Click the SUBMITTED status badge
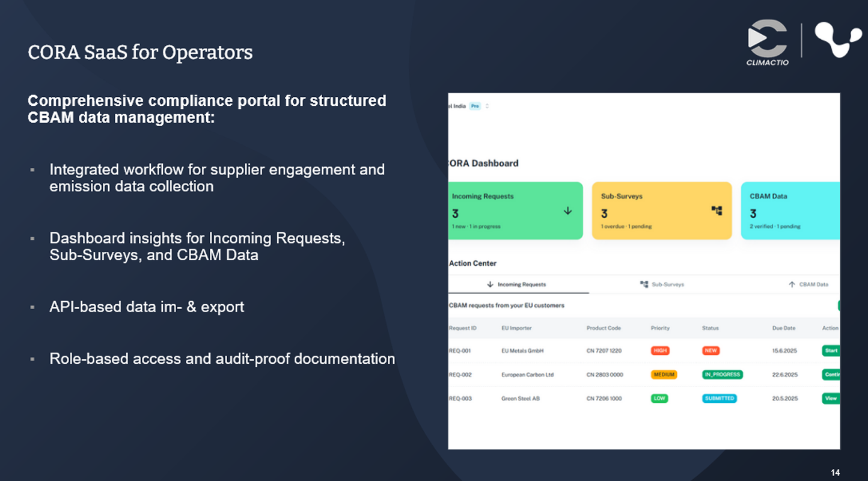Viewport: 868px width, 481px height. click(719, 398)
